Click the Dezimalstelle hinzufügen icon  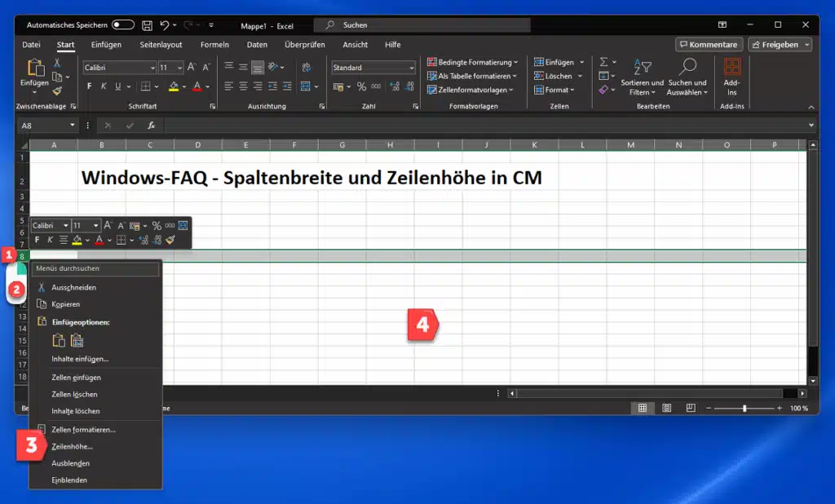coord(394,86)
